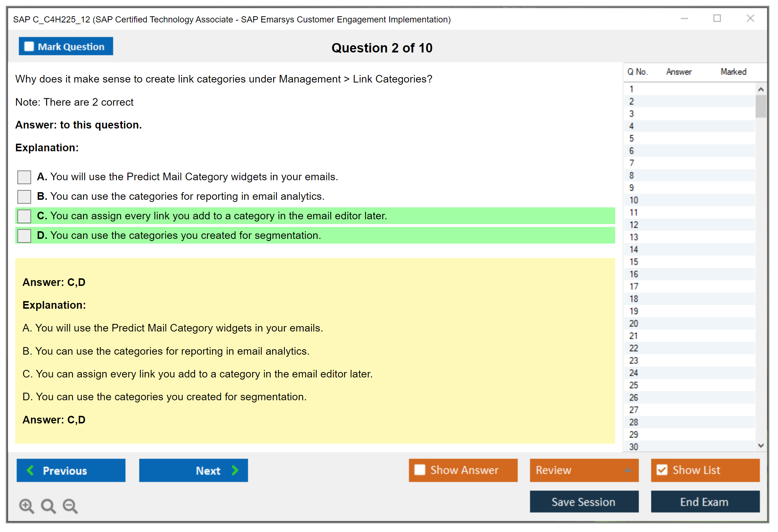Uncheck the Show List toggle
The image size is (778, 532).
(662, 470)
